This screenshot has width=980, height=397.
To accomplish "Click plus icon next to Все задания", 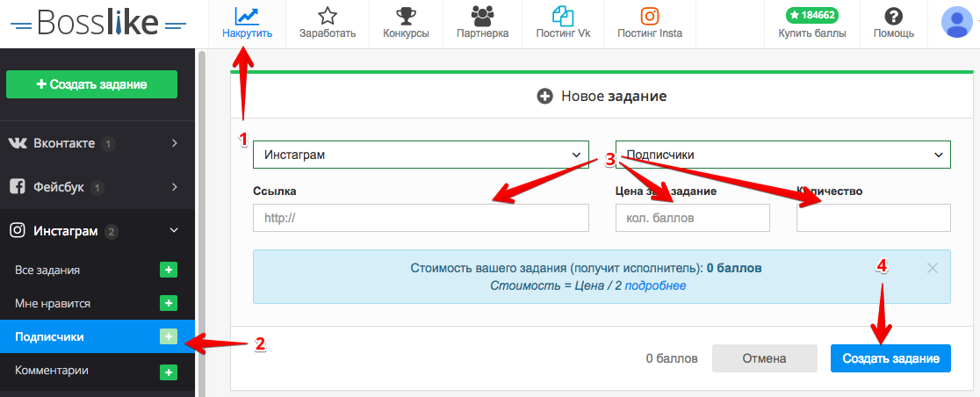I will tap(169, 271).
